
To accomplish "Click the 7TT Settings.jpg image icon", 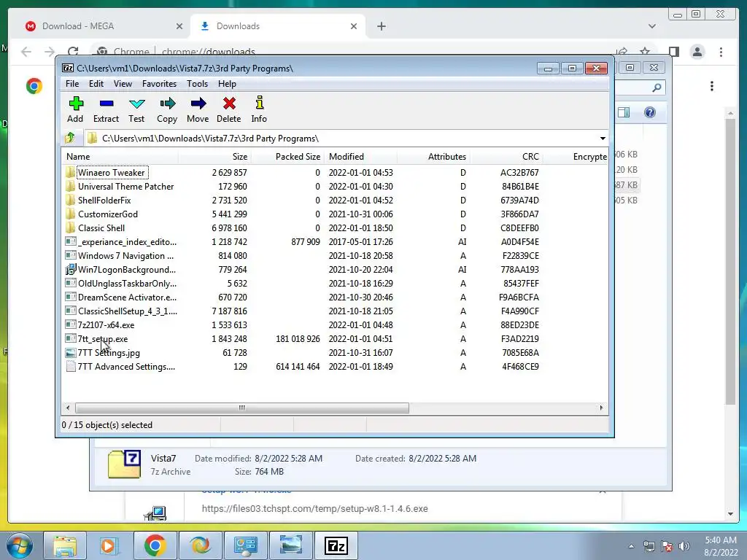I will pyautogui.click(x=71, y=353).
